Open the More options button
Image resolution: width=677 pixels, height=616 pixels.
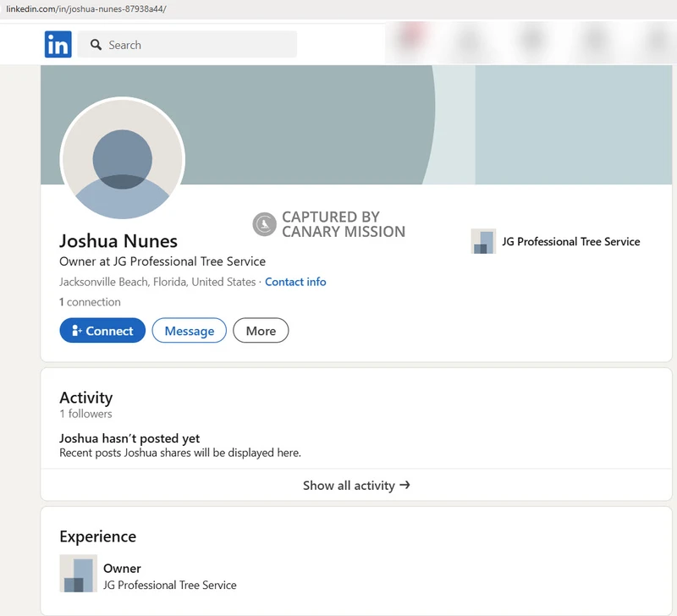click(x=261, y=330)
